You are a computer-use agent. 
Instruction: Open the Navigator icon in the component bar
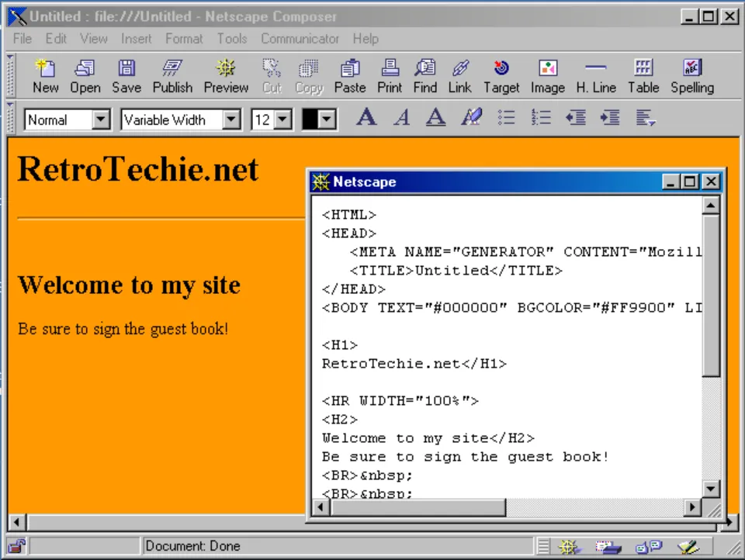tap(569, 546)
